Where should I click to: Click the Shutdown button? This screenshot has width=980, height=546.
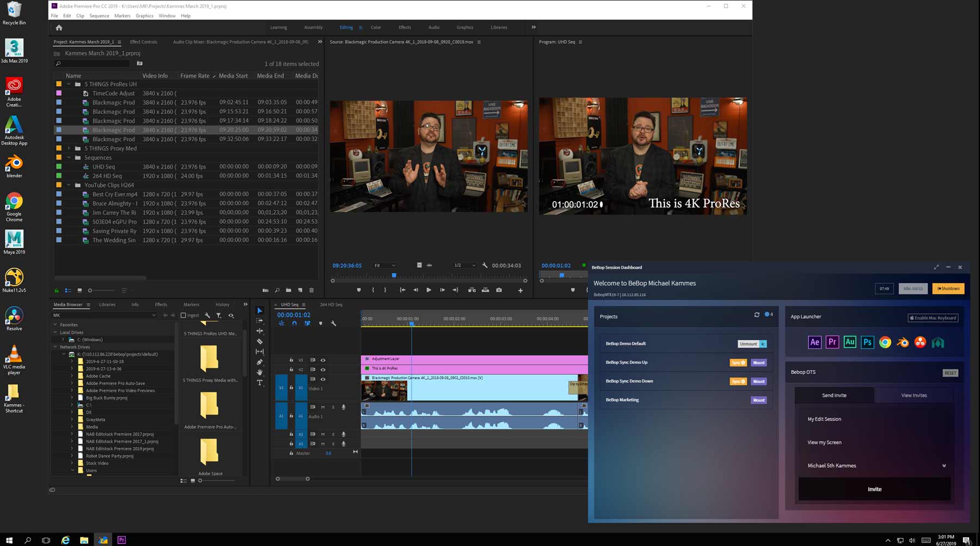[948, 289]
